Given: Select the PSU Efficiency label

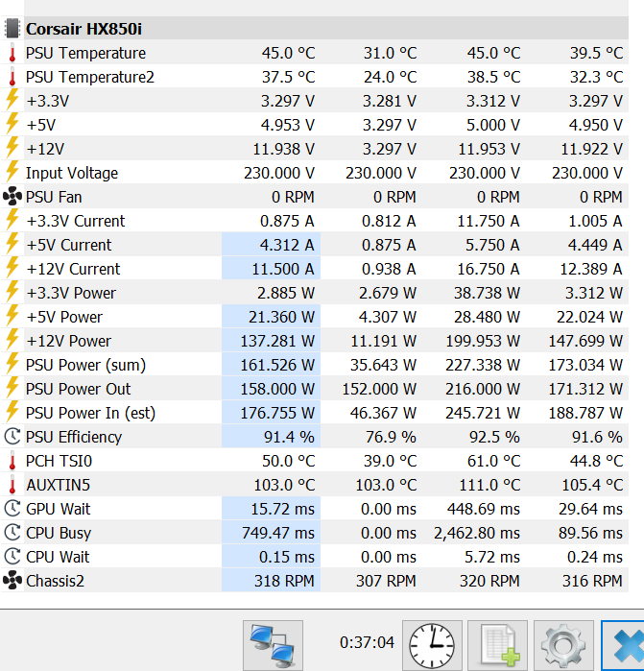Looking at the screenshot, I should pyautogui.click(x=74, y=437).
